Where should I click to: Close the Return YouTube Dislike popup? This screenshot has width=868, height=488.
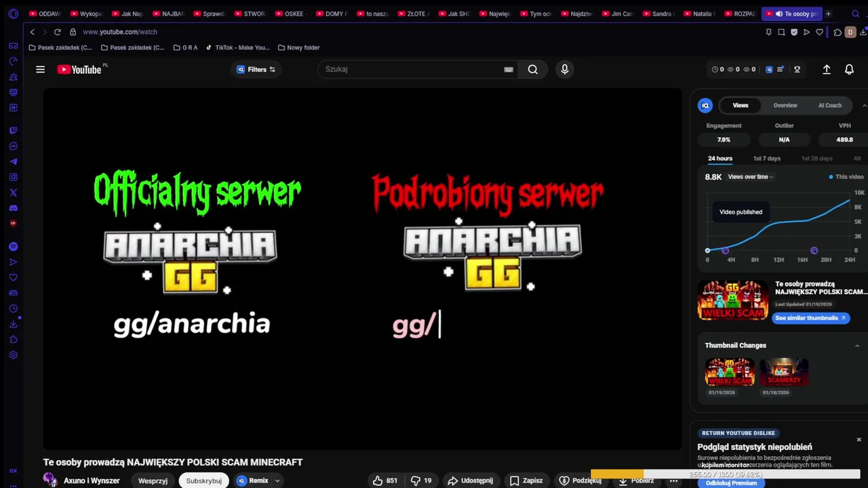point(859,440)
